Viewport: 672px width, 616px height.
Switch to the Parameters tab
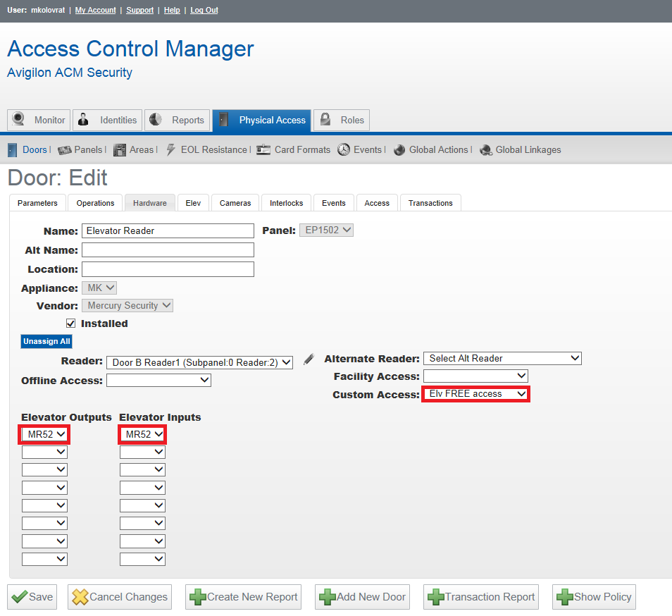tap(37, 203)
